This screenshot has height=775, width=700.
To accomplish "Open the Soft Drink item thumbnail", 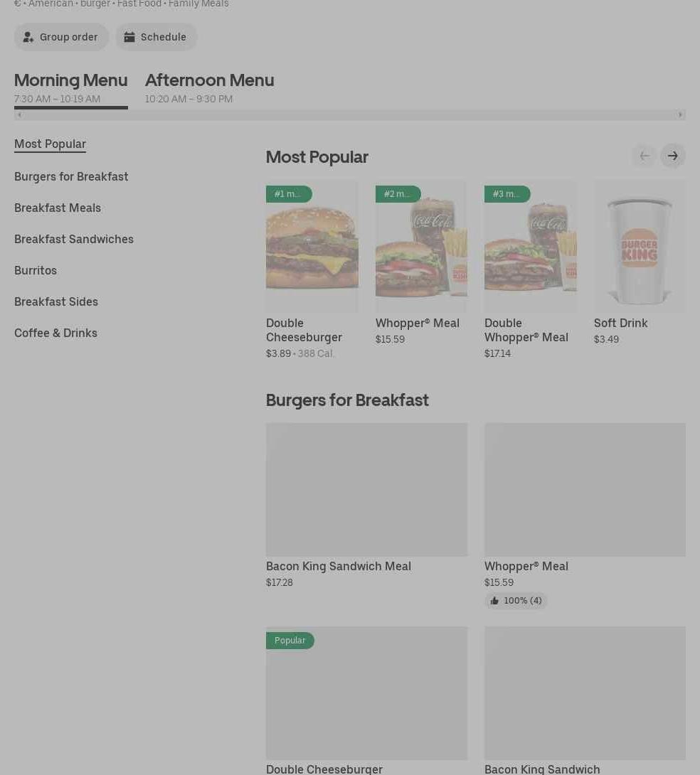I will (639, 247).
